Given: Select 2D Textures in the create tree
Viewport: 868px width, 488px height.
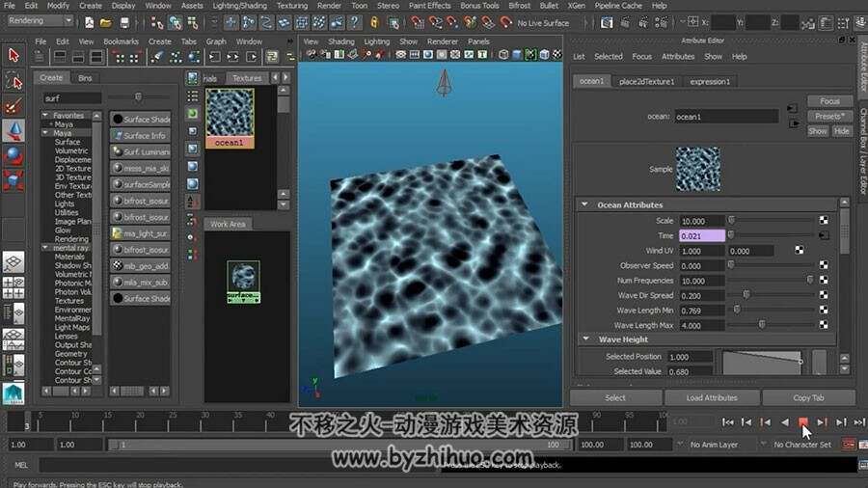Looking at the screenshot, I should (x=72, y=168).
